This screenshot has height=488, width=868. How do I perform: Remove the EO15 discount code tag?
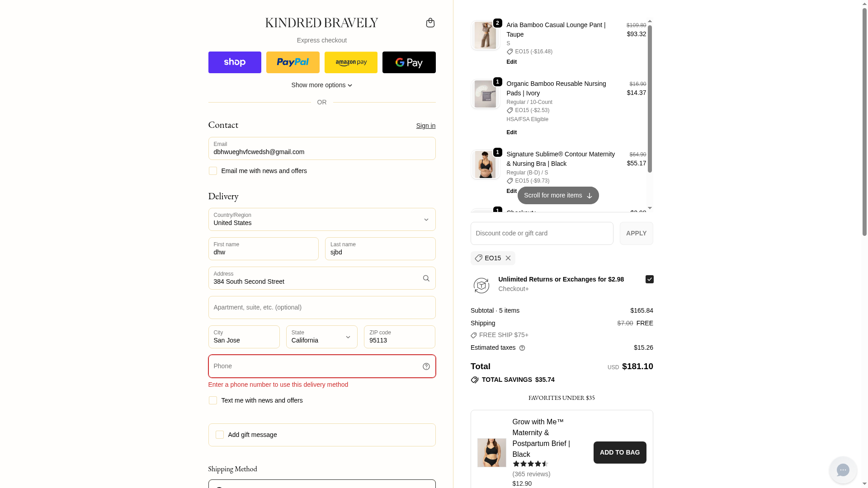tap(508, 258)
